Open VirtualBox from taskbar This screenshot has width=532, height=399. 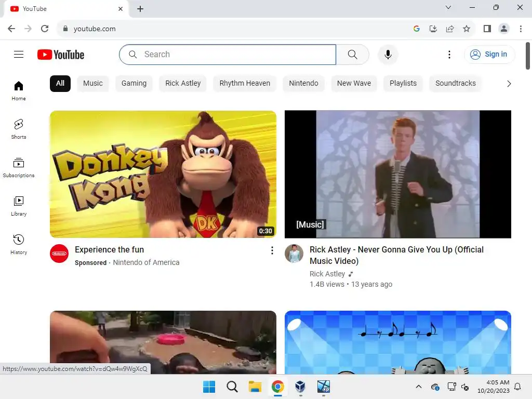(300, 387)
